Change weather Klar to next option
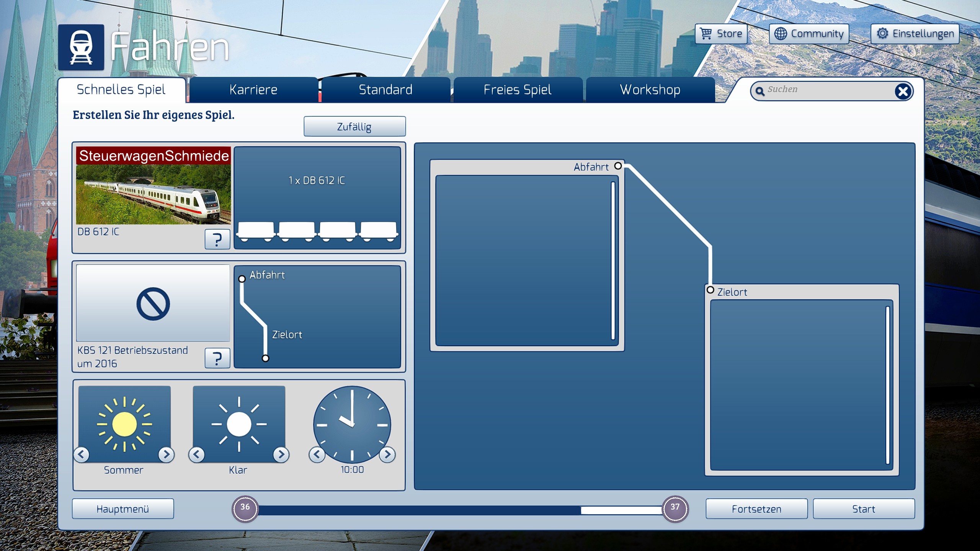 281,455
